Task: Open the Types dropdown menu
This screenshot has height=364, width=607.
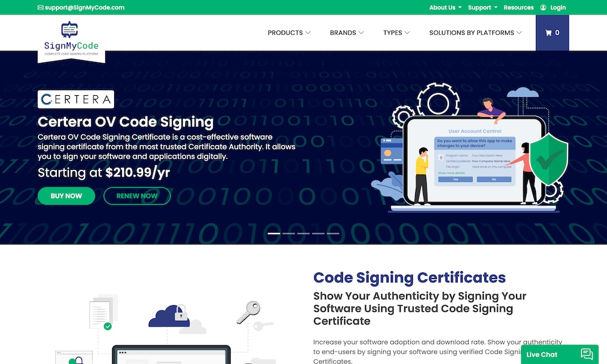Action: click(396, 33)
